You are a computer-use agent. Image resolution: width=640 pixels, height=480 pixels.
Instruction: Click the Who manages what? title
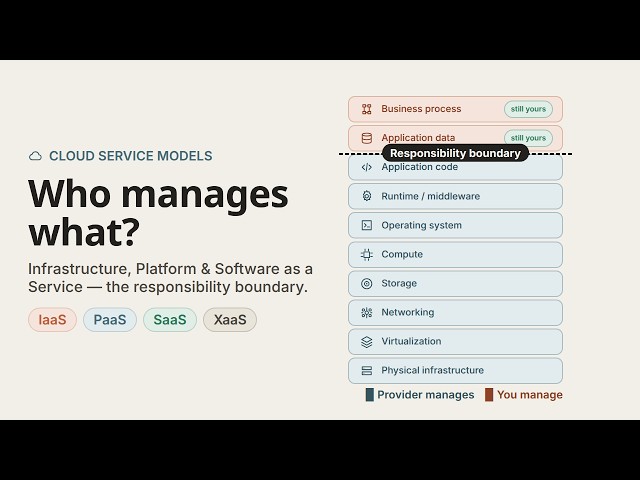tap(158, 213)
